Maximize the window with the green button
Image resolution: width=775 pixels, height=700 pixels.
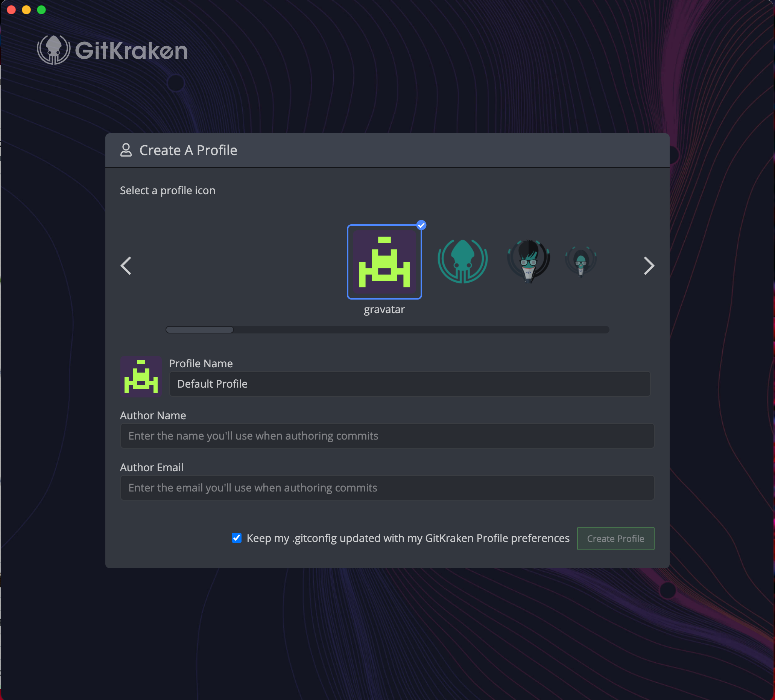click(41, 10)
